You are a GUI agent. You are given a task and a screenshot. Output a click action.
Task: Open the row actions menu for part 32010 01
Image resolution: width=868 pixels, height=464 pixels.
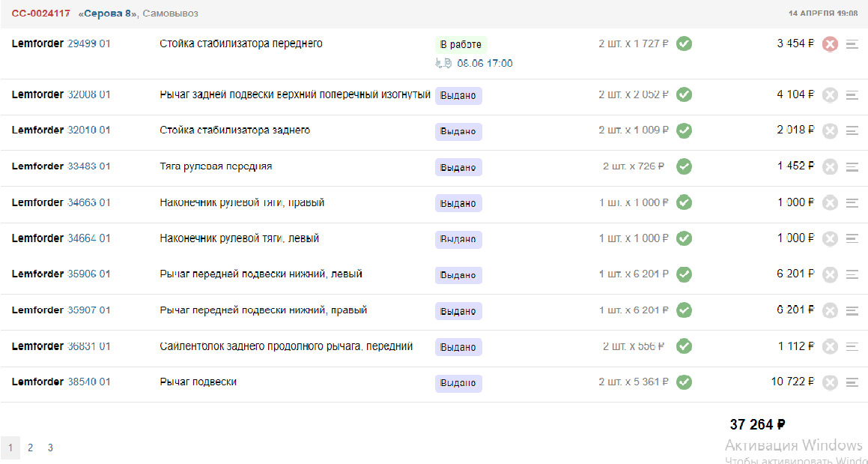[852, 130]
